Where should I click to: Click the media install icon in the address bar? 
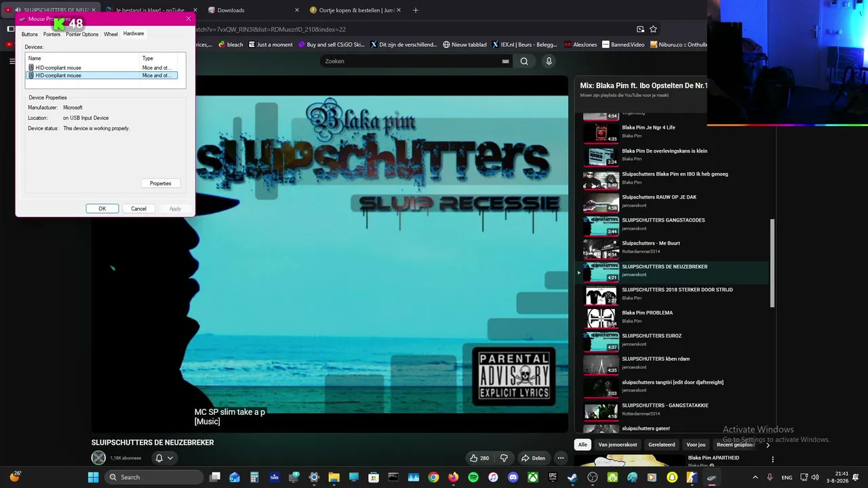point(640,29)
